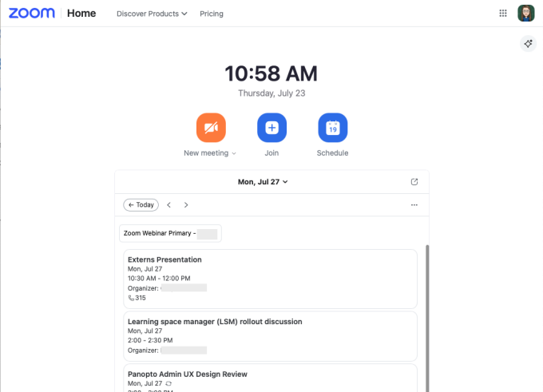
Task: Click the 2:00 - 2:30 PM time text
Action: [x=150, y=340]
